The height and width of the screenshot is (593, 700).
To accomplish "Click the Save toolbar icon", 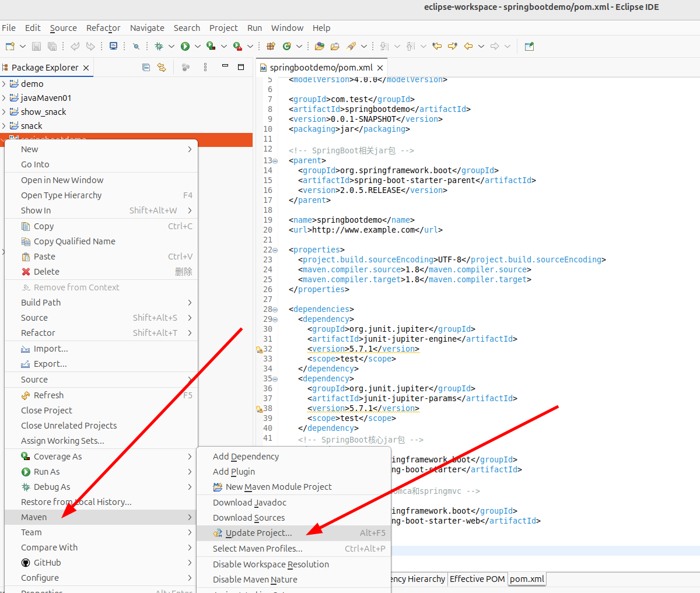I will [36, 46].
